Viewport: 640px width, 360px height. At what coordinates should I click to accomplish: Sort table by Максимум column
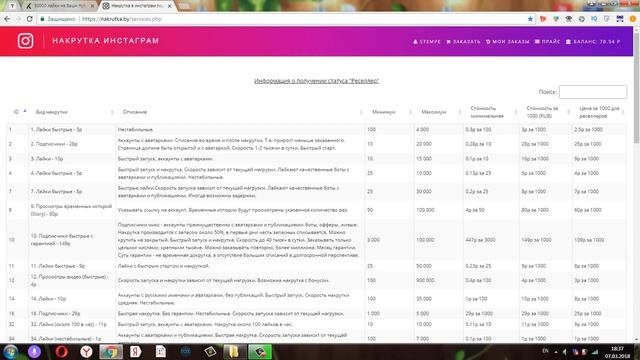(x=438, y=112)
